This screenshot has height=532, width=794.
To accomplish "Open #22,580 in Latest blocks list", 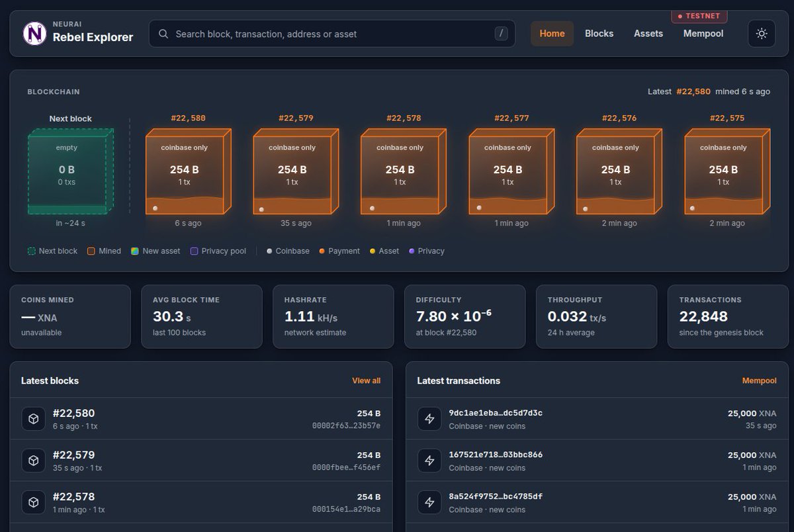I will pos(74,414).
